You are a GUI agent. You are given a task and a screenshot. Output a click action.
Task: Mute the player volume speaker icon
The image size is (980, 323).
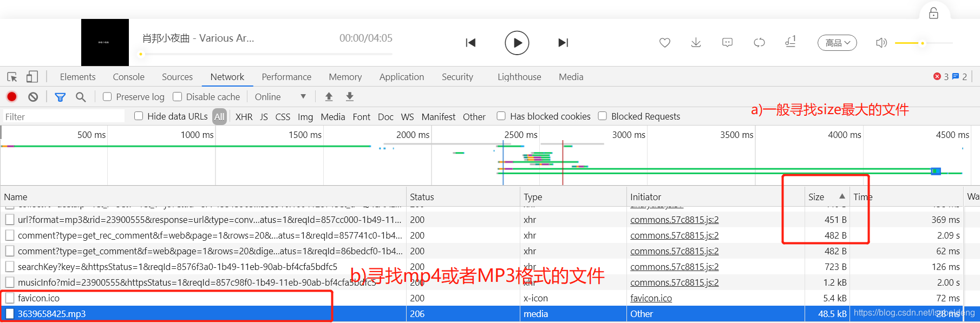[881, 43]
